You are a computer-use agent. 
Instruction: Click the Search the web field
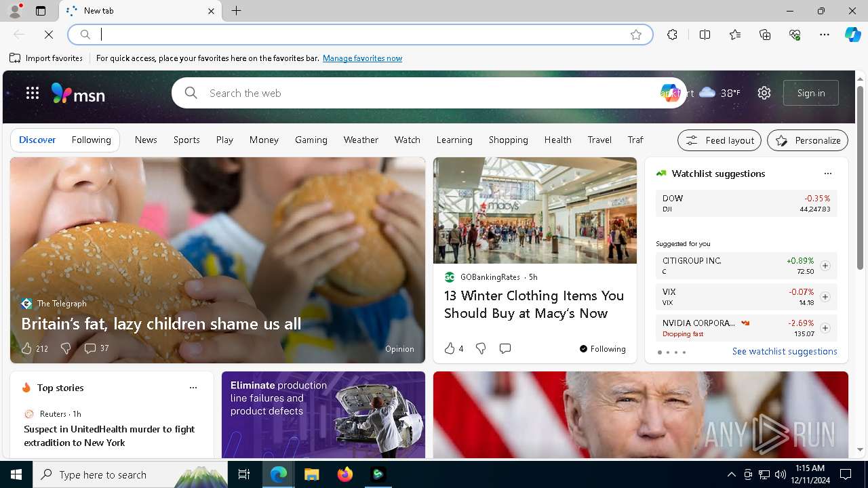coord(431,93)
